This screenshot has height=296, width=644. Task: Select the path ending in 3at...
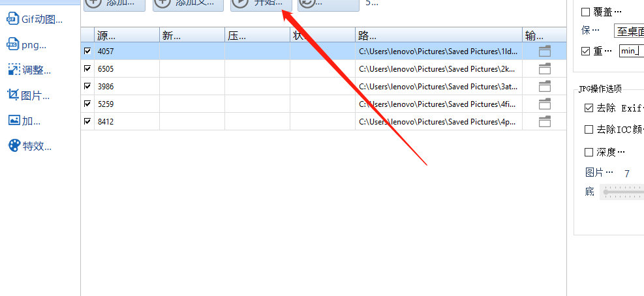[x=438, y=87]
